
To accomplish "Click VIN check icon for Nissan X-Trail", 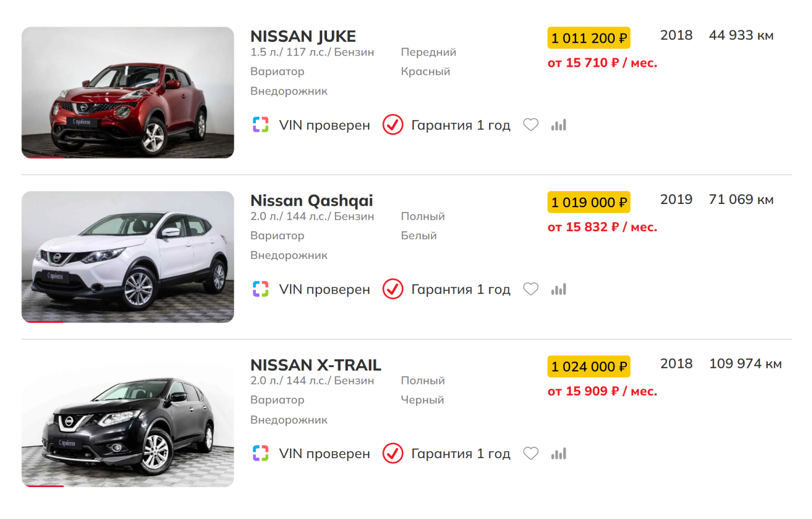I will click(x=261, y=453).
